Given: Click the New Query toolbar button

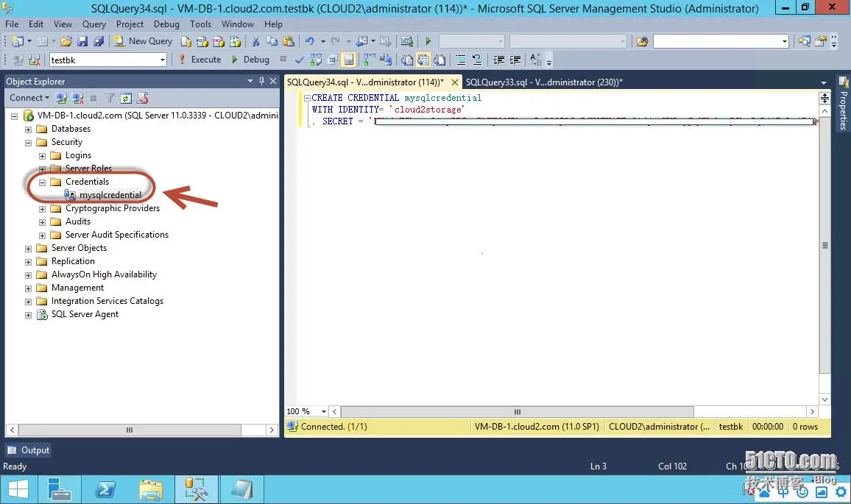Looking at the screenshot, I should click(144, 41).
